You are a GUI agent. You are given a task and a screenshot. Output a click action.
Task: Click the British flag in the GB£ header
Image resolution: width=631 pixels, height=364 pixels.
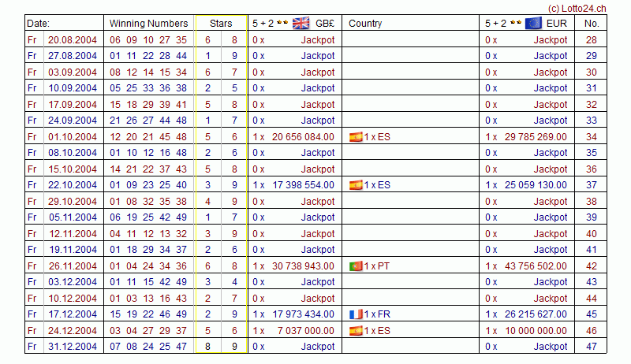click(301, 23)
